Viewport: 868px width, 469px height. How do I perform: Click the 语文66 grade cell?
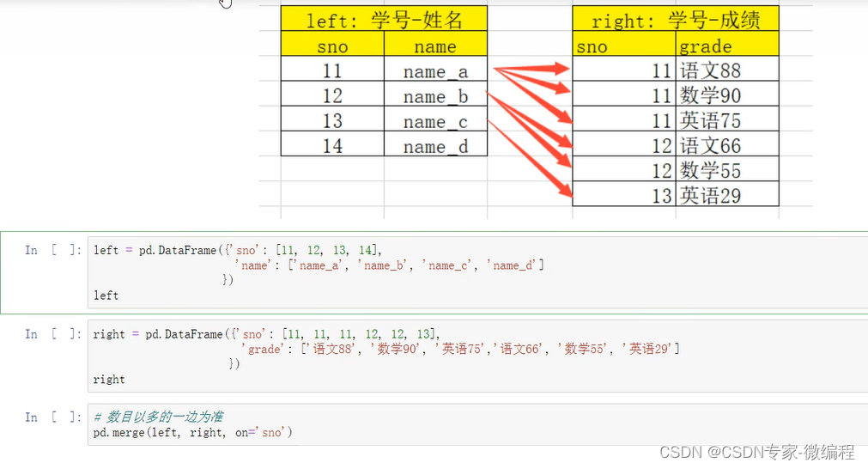coord(727,143)
